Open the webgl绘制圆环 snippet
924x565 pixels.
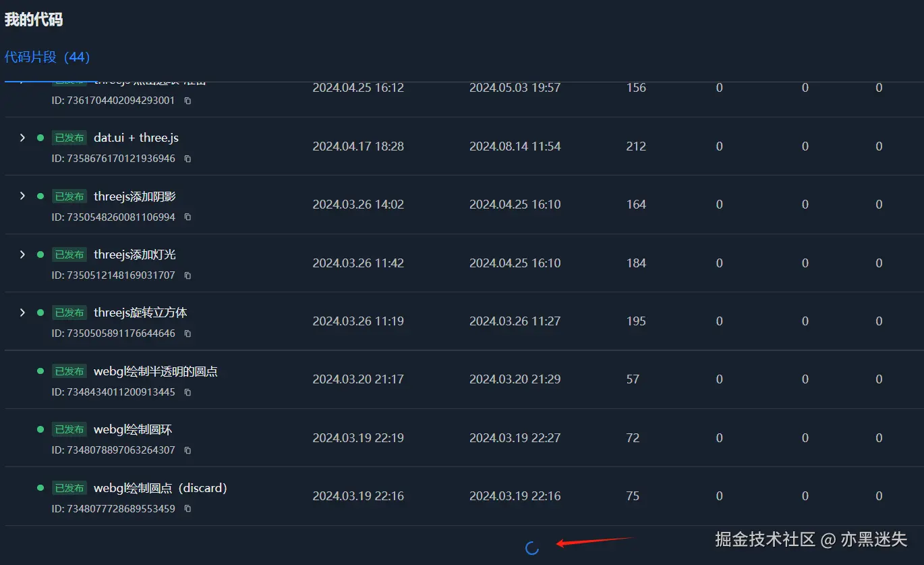tap(132, 429)
